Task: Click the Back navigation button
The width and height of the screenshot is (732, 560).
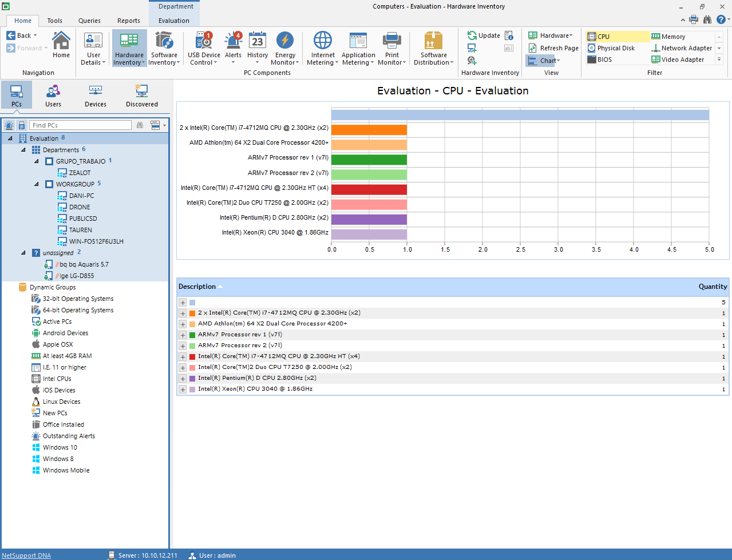Action: click(x=19, y=35)
